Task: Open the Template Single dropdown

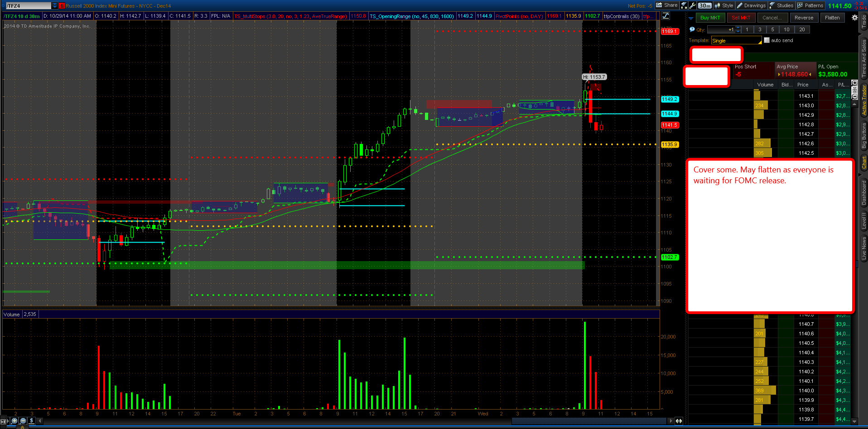Action: tap(736, 41)
